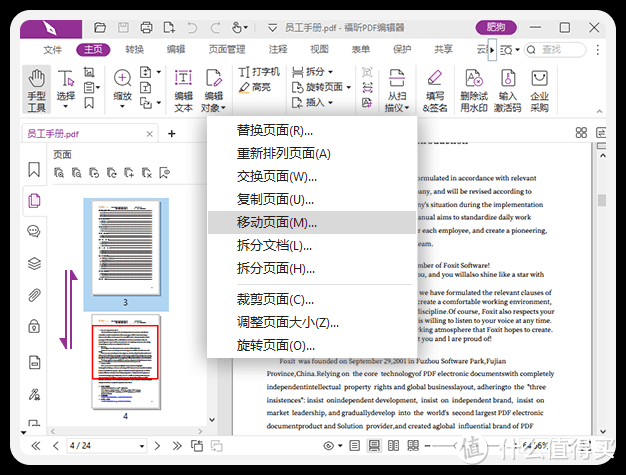Image resolution: width=626 pixels, height=475 pixels.
Task: Expand the Rotate Pages (旋转页面) dropdown
Action: (x=349, y=87)
